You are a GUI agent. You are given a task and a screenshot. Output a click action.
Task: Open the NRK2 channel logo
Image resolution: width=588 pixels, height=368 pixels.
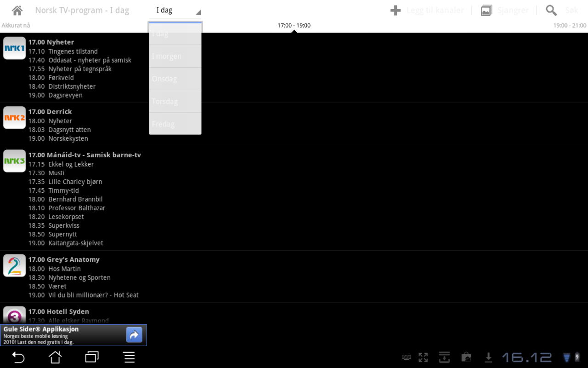click(x=14, y=118)
